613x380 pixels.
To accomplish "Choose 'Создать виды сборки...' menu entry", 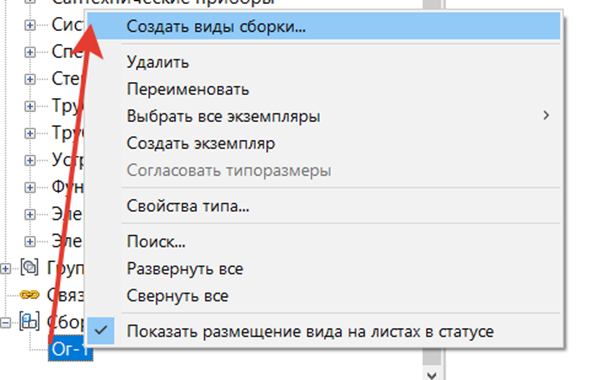I will [x=323, y=26].
